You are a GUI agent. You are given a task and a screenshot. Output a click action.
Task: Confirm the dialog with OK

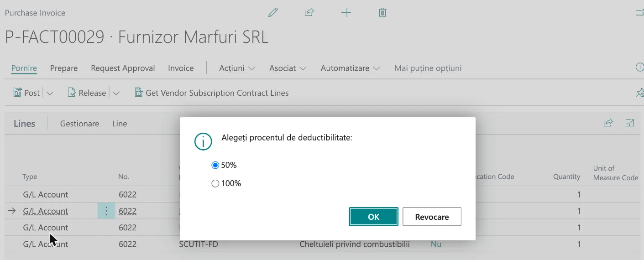[373, 217]
